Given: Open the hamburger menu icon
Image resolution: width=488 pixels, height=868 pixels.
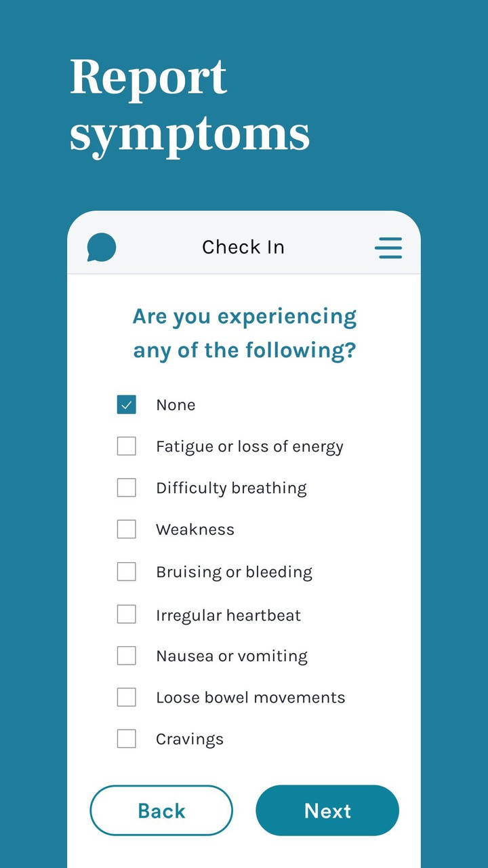Looking at the screenshot, I should tap(388, 248).
